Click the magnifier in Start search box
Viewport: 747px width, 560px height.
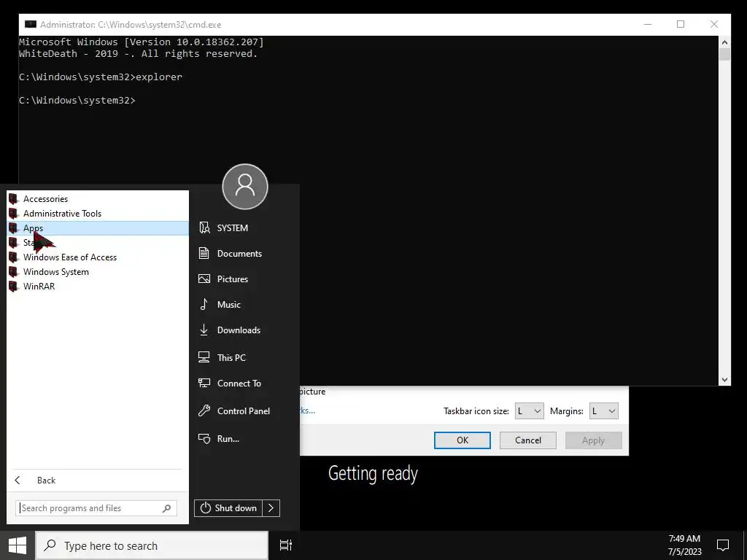(167, 508)
